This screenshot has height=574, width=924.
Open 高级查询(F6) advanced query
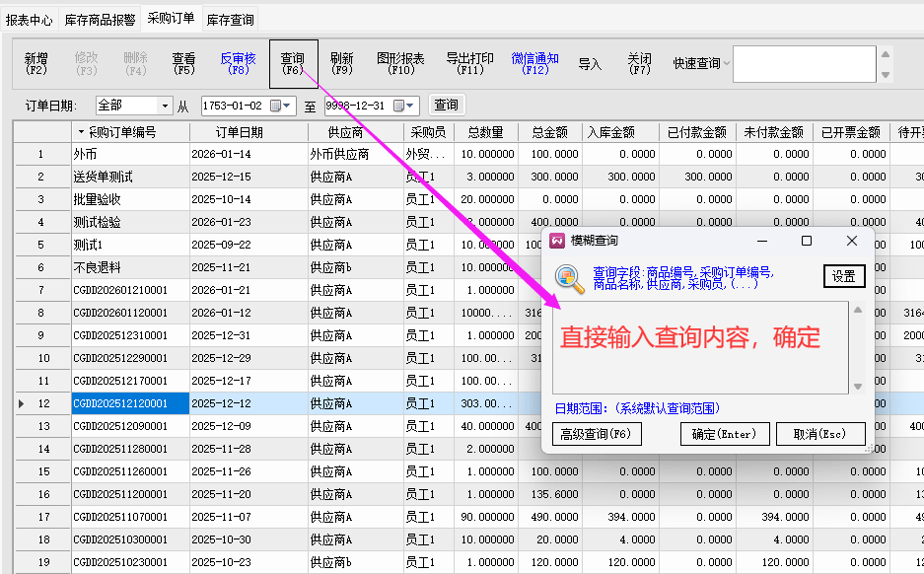click(597, 434)
